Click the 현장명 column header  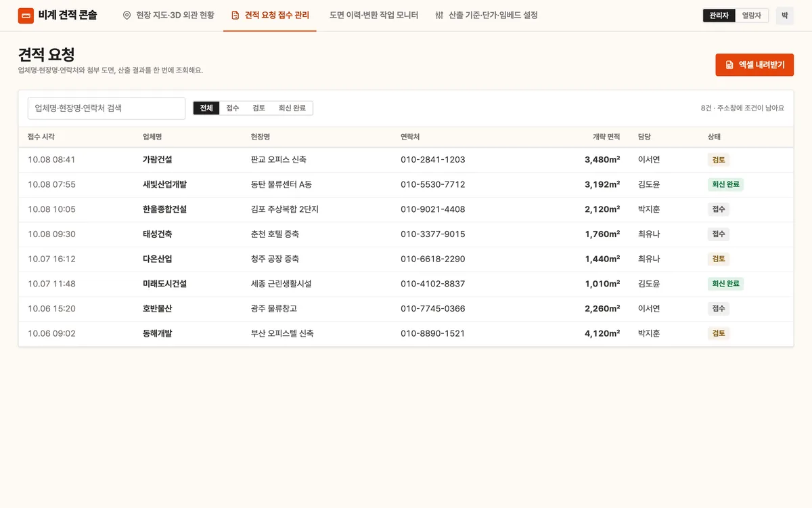[261, 137]
